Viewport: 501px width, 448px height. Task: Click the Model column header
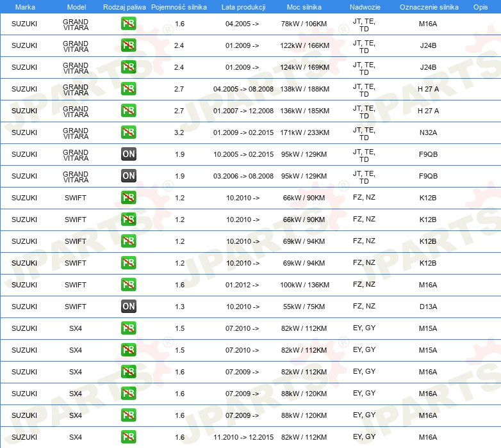point(77,7)
